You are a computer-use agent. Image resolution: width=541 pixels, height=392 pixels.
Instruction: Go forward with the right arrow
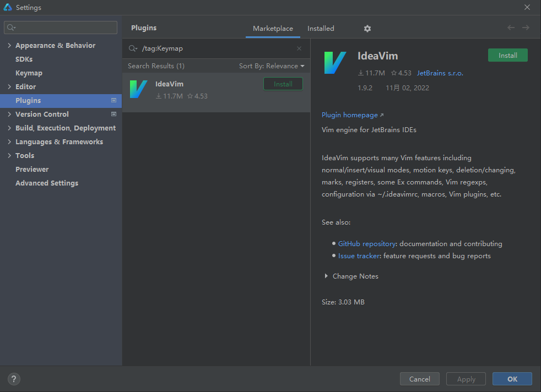[x=526, y=28]
